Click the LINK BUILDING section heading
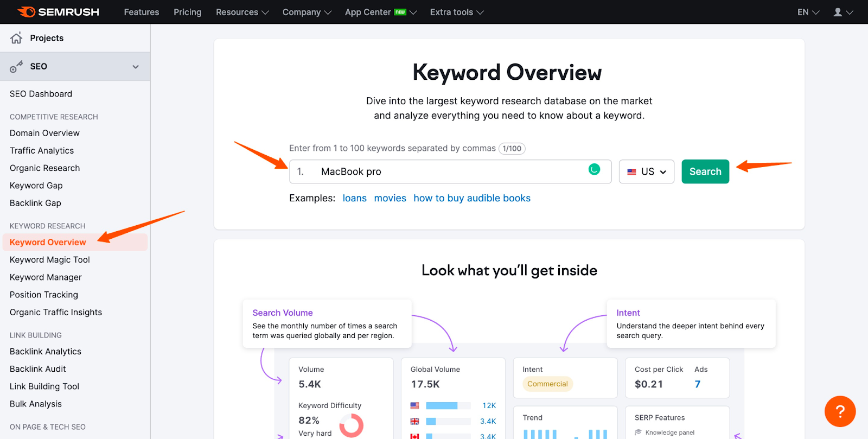Viewport: 868px width, 439px height. point(36,335)
